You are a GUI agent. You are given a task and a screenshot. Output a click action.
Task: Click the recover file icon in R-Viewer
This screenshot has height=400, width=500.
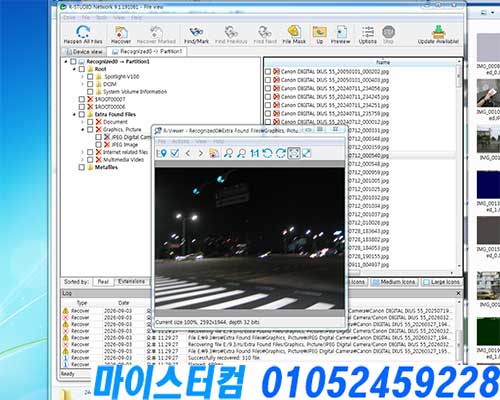click(214, 153)
